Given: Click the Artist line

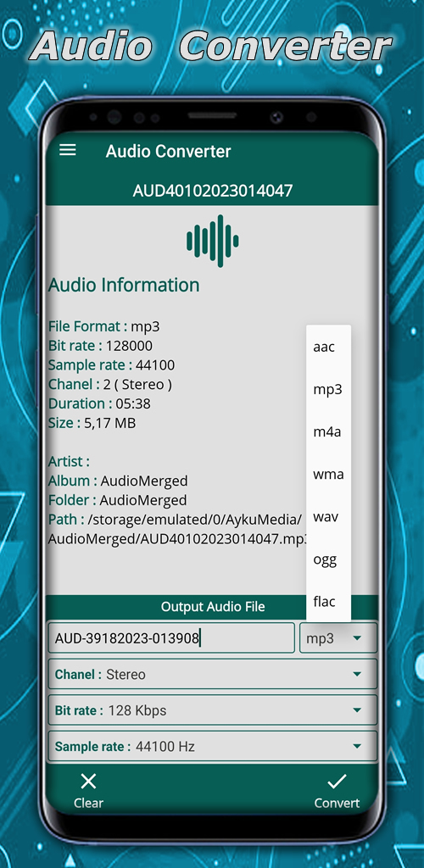Looking at the screenshot, I should pyautogui.click(x=69, y=461).
